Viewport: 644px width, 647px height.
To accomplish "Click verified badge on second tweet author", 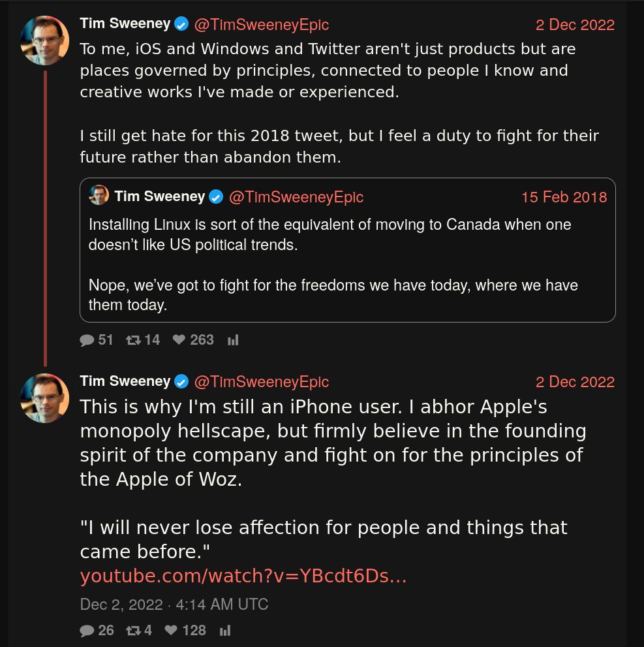I will (x=182, y=382).
